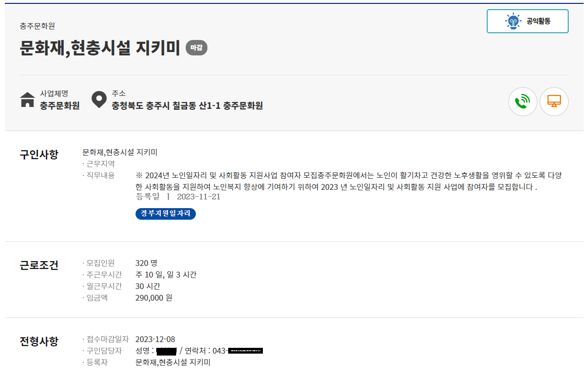
Task: Click the address 충청북도 충주시 칠금동 산1-1
Action: coord(167,106)
